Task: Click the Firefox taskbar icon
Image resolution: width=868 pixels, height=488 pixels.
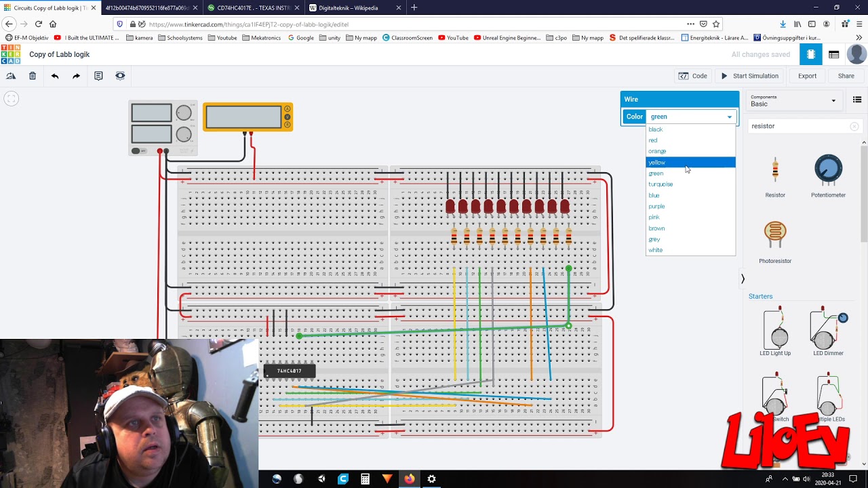Action: [x=410, y=479]
